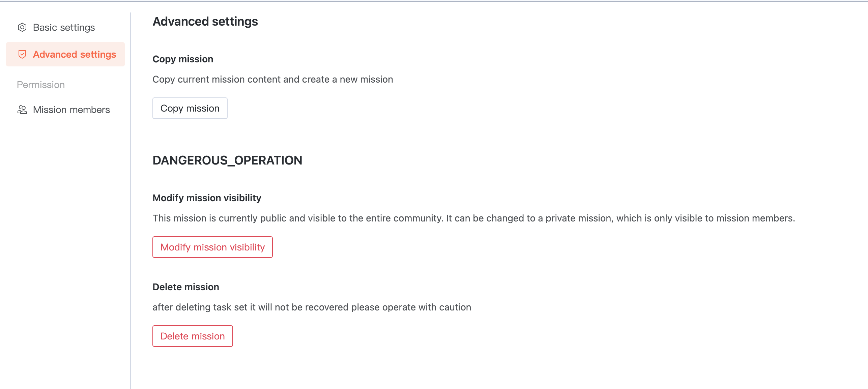This screenshot has height=389, width=868.
Task: Go to Mission members in the sidebar
Action: click(x=71, y=110)
